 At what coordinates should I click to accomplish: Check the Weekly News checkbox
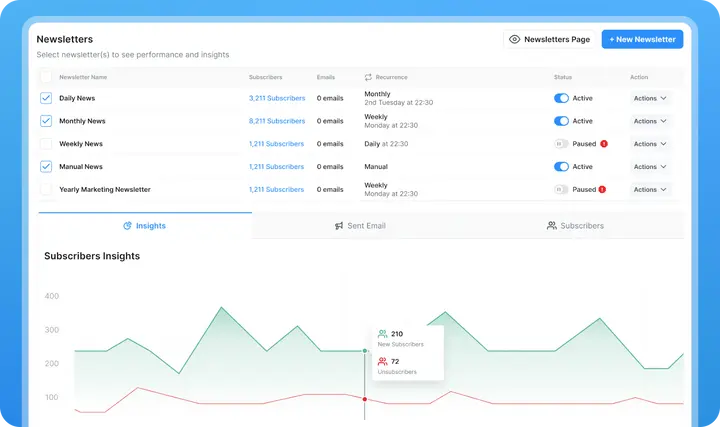click(46, 144)
